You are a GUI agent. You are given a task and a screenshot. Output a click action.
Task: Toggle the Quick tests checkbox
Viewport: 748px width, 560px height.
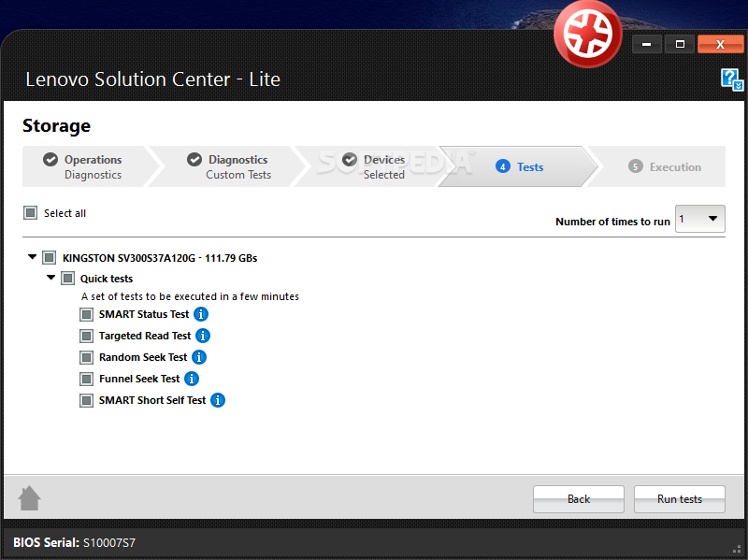tap(67, 279)
